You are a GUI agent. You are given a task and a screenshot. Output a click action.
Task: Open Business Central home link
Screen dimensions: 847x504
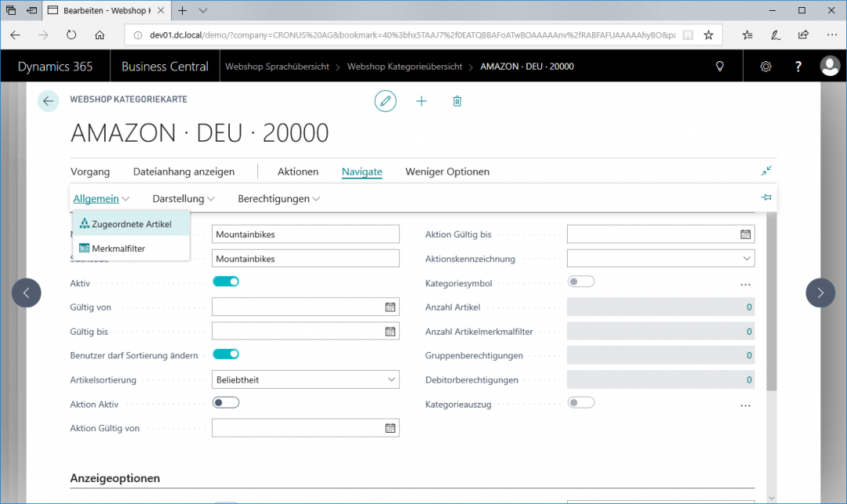point(165,67)
